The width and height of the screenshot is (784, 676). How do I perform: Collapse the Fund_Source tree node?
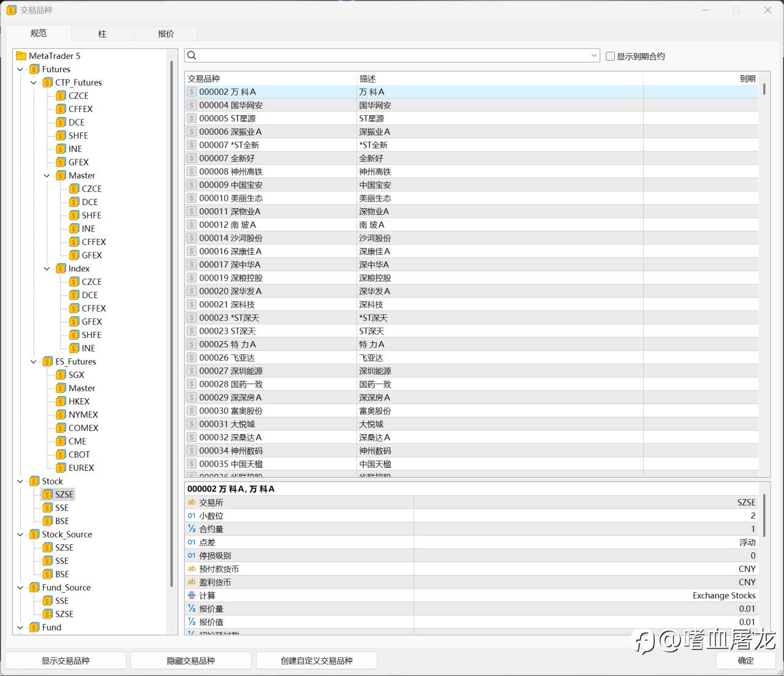(x=20, y=587)
